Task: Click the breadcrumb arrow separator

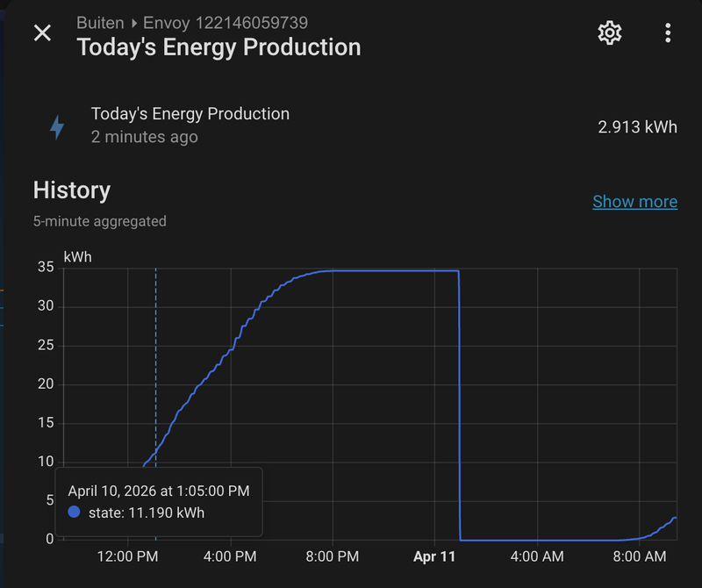Action: click(136, 23)
